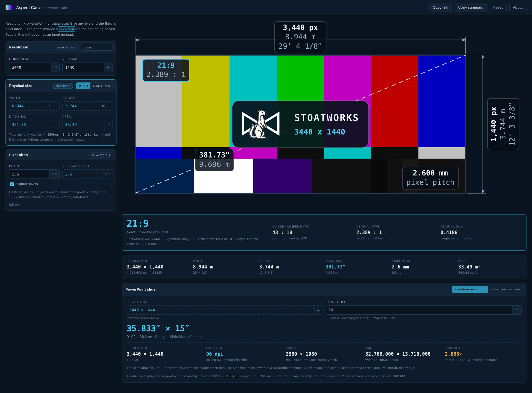Viewport: 532px width, 393px height.
Task: Click '91.02 × 38.1 cm' slide size line
Action: 139,337
